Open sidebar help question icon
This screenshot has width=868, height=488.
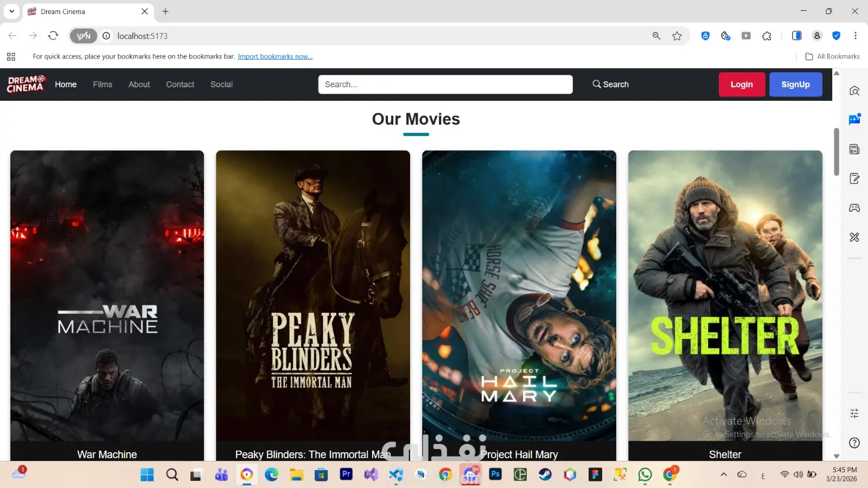click(854, 442)
